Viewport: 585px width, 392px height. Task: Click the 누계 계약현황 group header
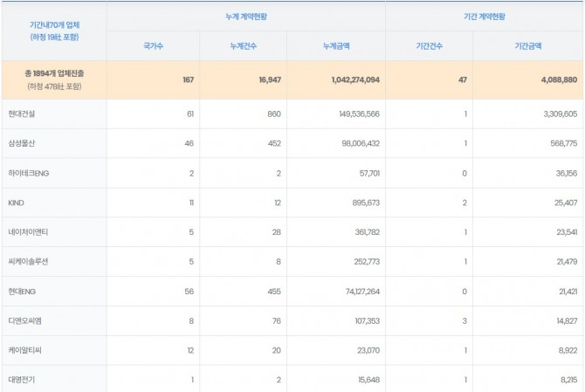245,17
